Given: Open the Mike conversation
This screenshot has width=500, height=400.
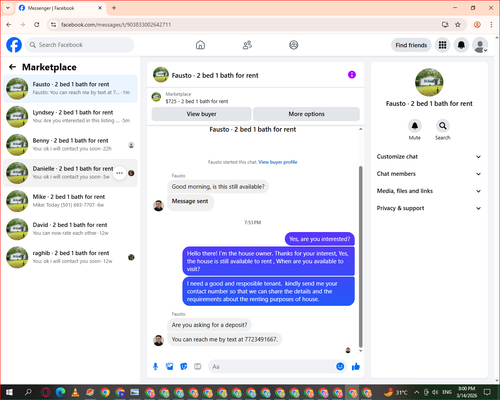Looking at the screenshot, I should [70, 201].
